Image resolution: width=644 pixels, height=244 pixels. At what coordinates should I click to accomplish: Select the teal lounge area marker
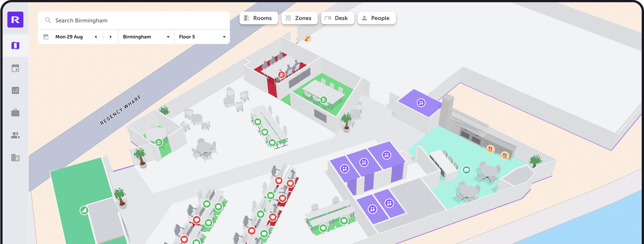click(466, 170)
